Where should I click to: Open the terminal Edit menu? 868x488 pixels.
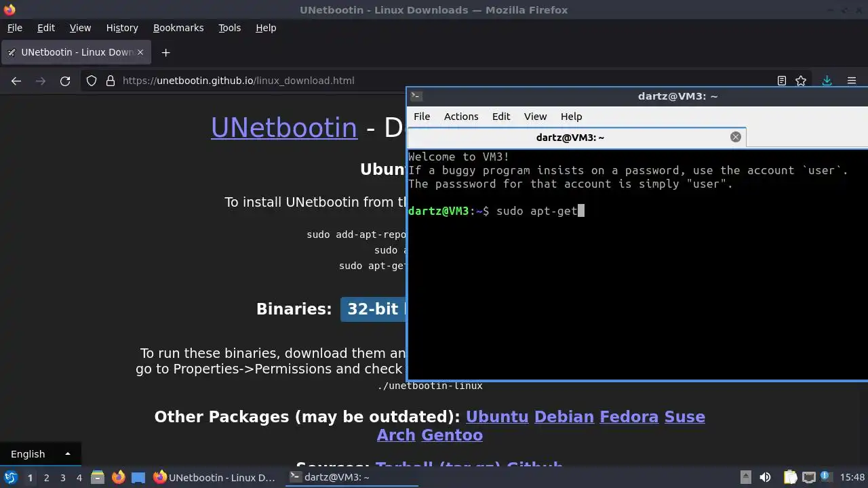tap(501, 117)
